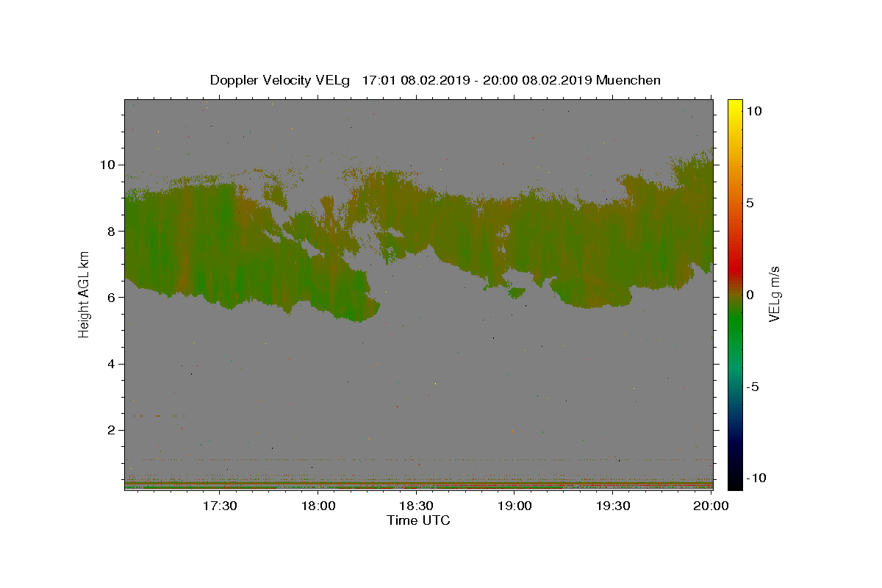Click the '20:00' time axis label
882x588 pixels.
711,506
